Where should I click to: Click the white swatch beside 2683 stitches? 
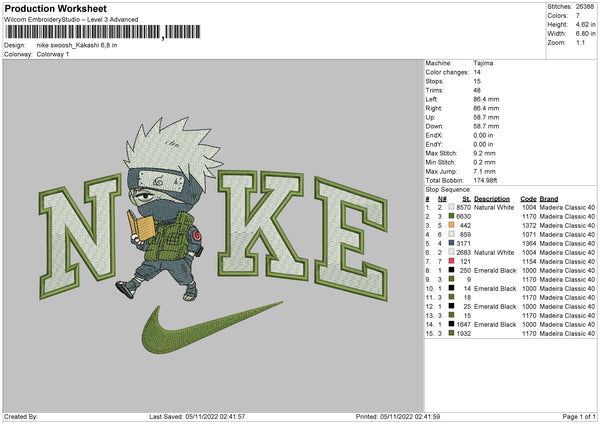pos(452,252)
